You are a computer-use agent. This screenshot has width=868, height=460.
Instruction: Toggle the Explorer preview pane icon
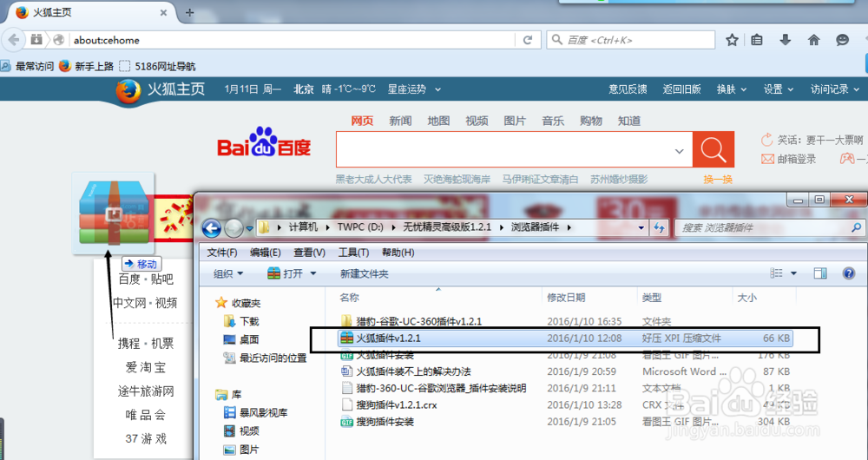(x=820, y=273)
